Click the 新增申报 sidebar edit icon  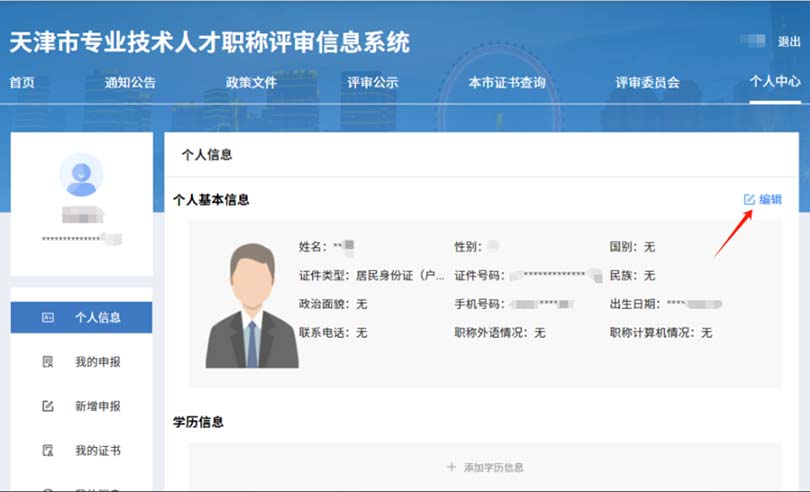[47, 406]
